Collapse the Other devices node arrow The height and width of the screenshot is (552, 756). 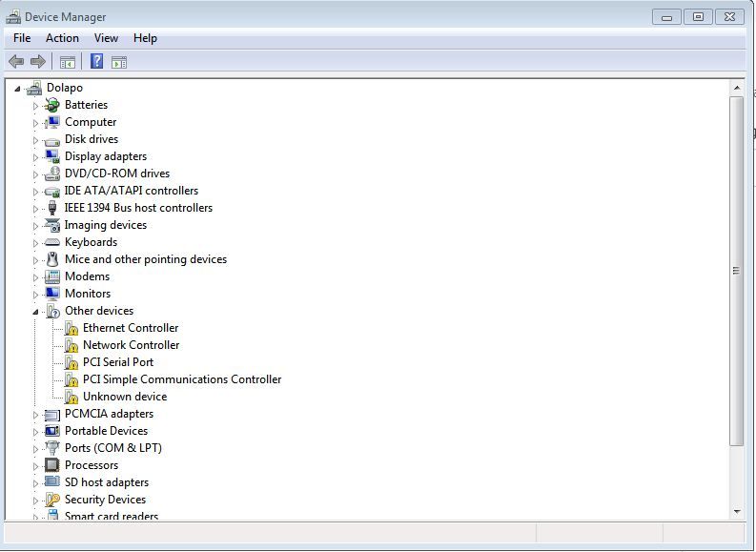click(35, 312)
